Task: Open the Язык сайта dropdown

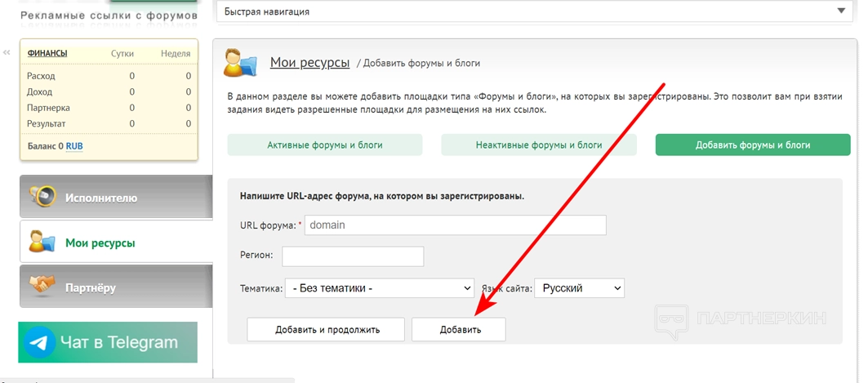Action: tap(579, 287)
